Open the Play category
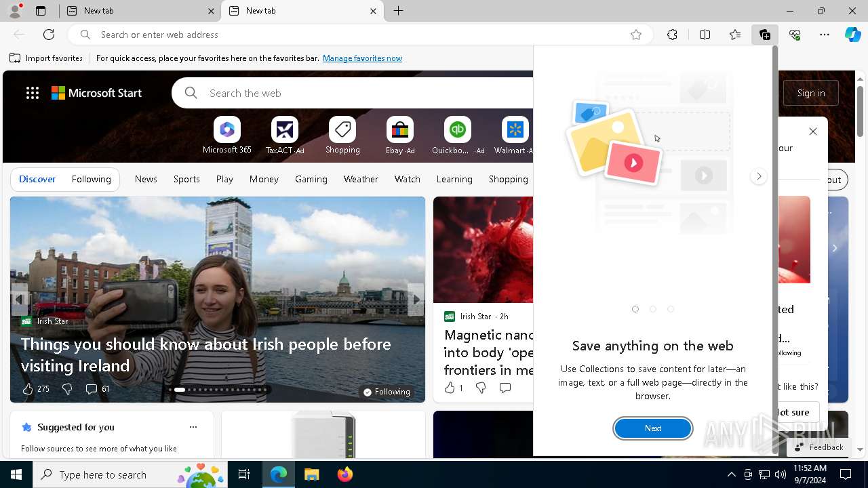Viewport: 868px width, 488px height. point(224,179)
